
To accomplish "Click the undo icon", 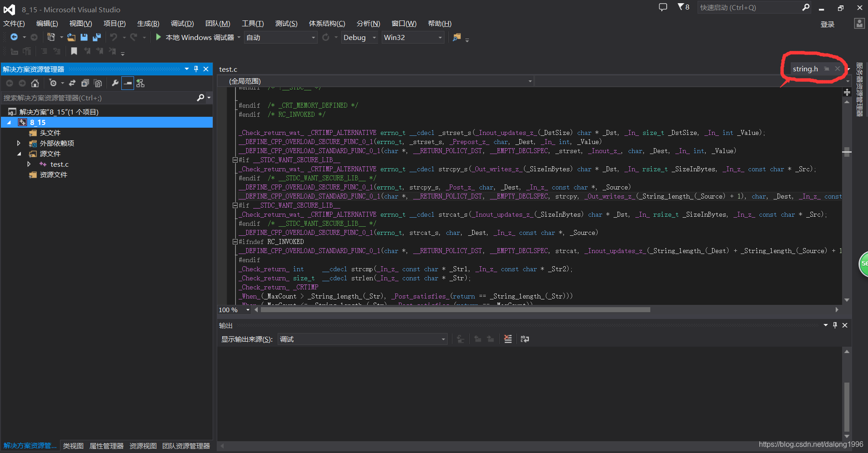I will 114,37.
